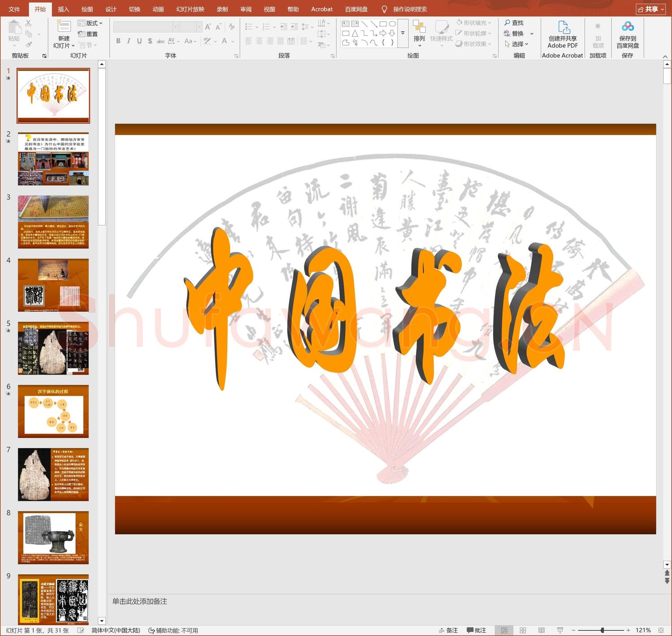Select the left brace shape in gallery
The height and width of the screenshot is (636, 672).
tap(383, 43)
